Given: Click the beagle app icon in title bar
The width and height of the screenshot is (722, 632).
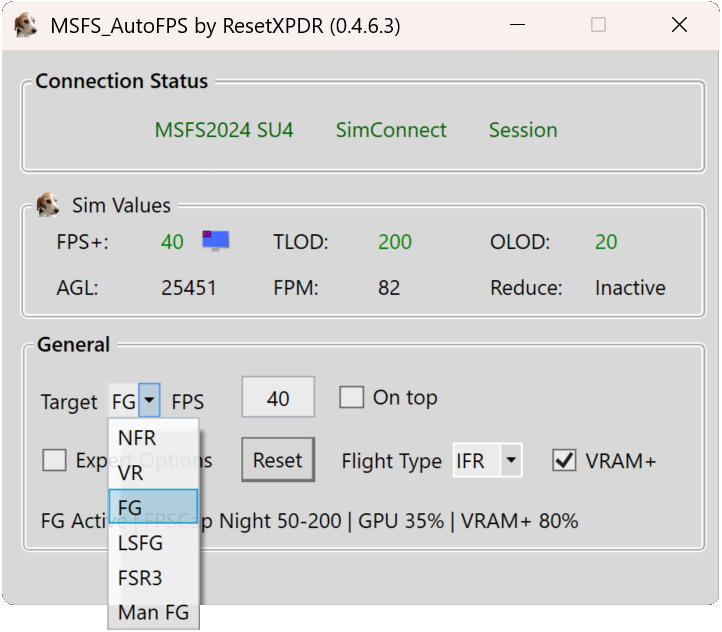Looking at the screenshot, I should click(25, 25).
